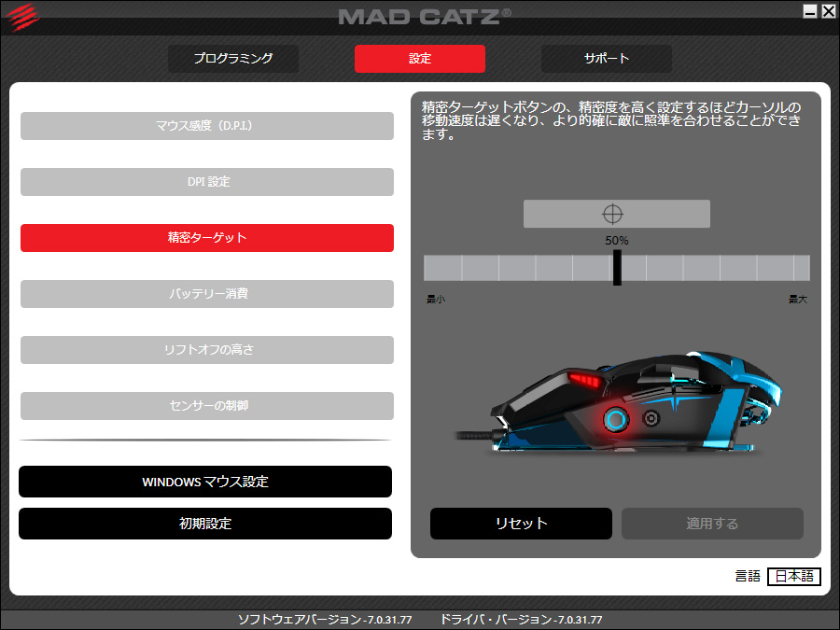Click the red DPI indicator lights on mouse image

pos(584,381)
